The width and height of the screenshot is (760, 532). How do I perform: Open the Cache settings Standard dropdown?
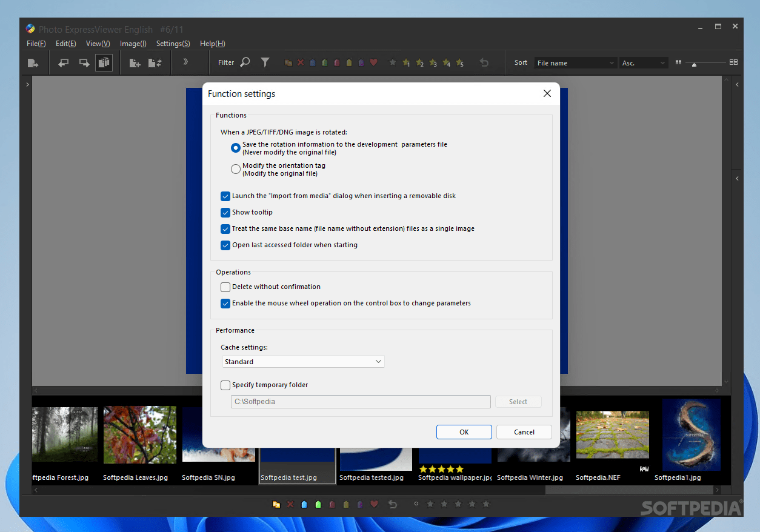(303, 362)
